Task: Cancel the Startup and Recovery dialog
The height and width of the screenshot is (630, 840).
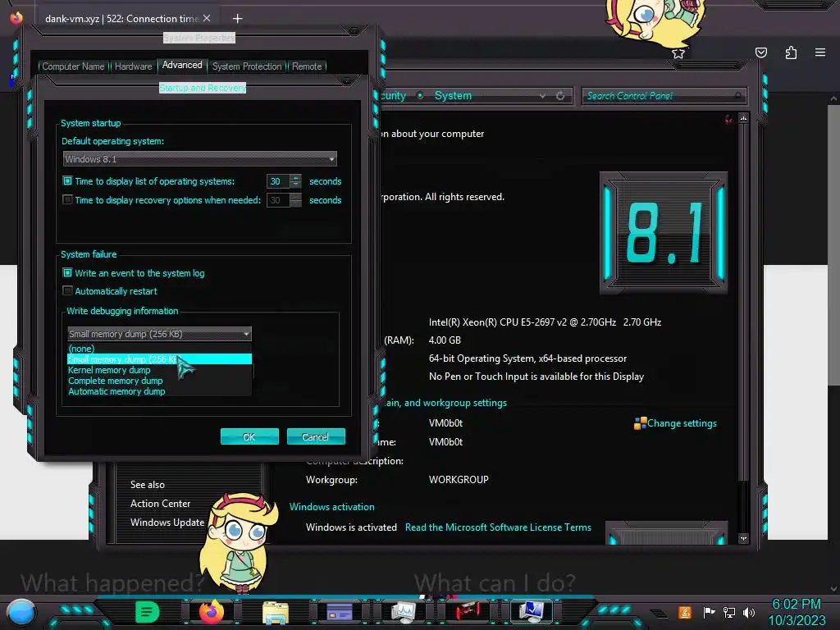Action: (x=316, y=436)
